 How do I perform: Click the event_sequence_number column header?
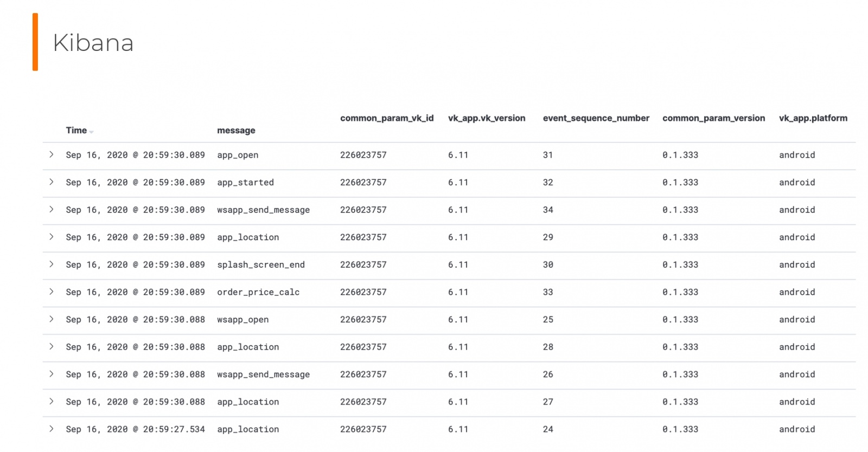596,118
